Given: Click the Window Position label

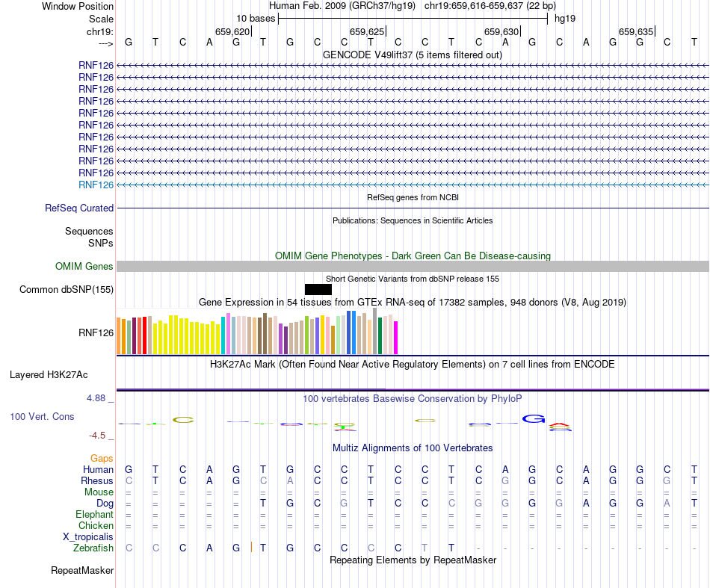Looking at the screenshot, I should (78, 6).
